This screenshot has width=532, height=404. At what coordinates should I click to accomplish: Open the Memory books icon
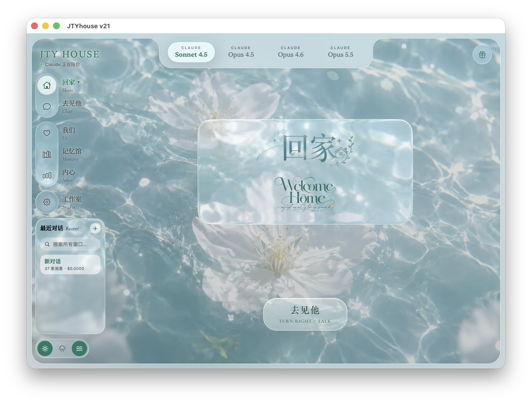[47, 154]
